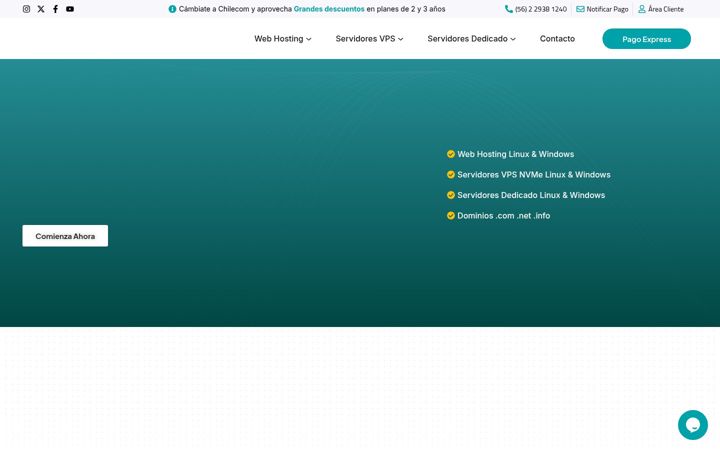
Task: Click the user icon beside Área Cliente
Action: 642,9
